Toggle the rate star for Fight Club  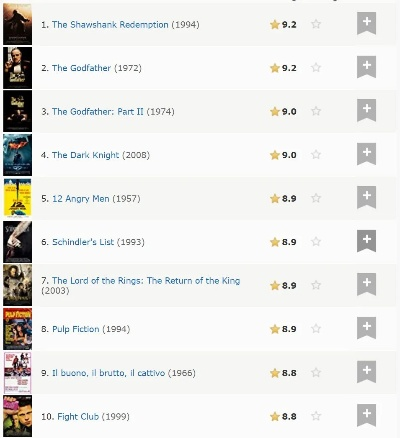pyautogui.click(x=316, y=416)
